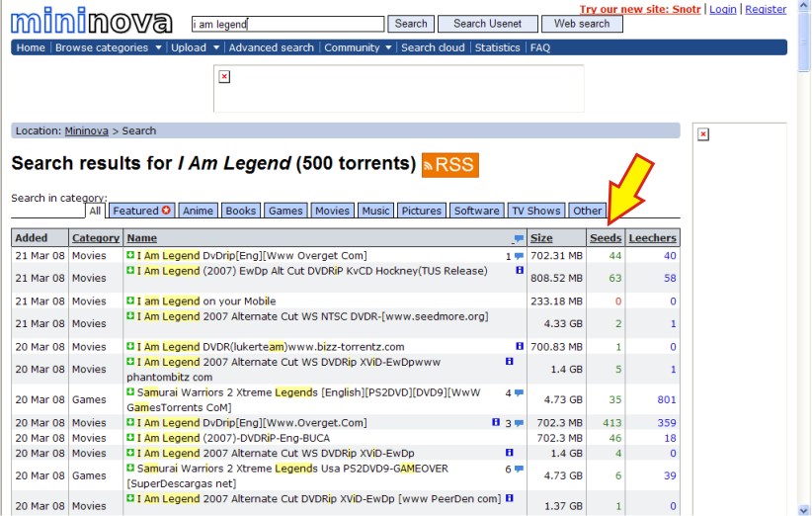Switch to the Books category tab

coord(241,211)
